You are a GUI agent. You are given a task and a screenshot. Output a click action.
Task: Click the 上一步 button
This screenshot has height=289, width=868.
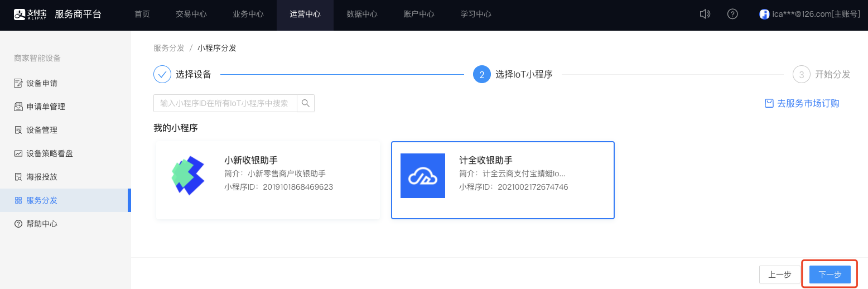tap(780, 274)
